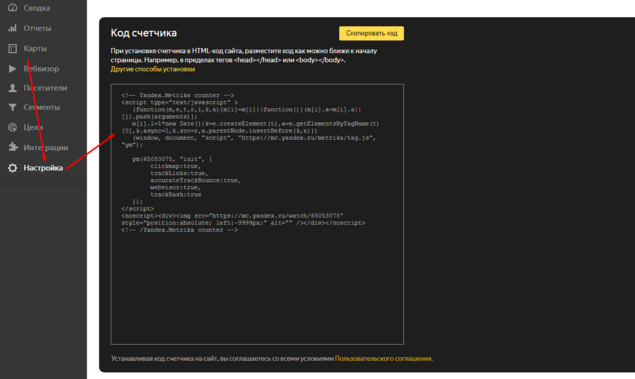Open Настройка settings page
The width and height of the screenshot is (635, 379).
[43, 168]
